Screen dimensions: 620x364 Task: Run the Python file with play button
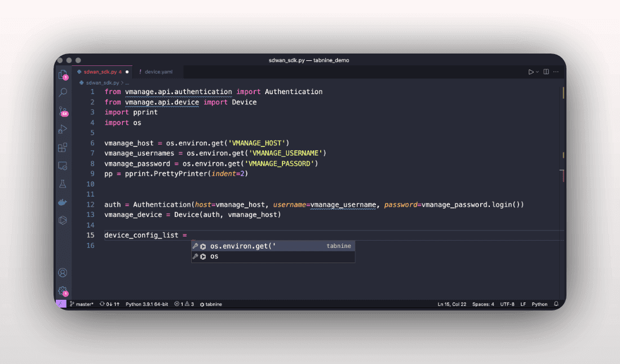pos(530,72)
